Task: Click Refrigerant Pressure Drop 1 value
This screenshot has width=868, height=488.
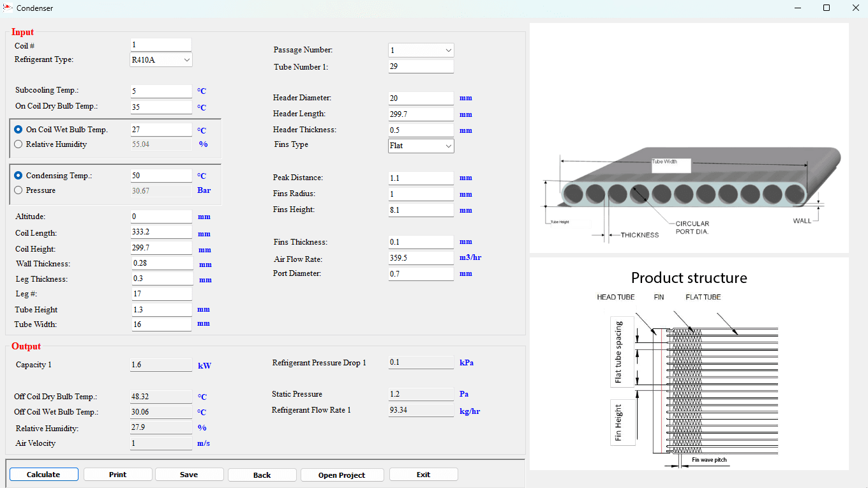Action: pyautogui.click(x=421, y=363)
